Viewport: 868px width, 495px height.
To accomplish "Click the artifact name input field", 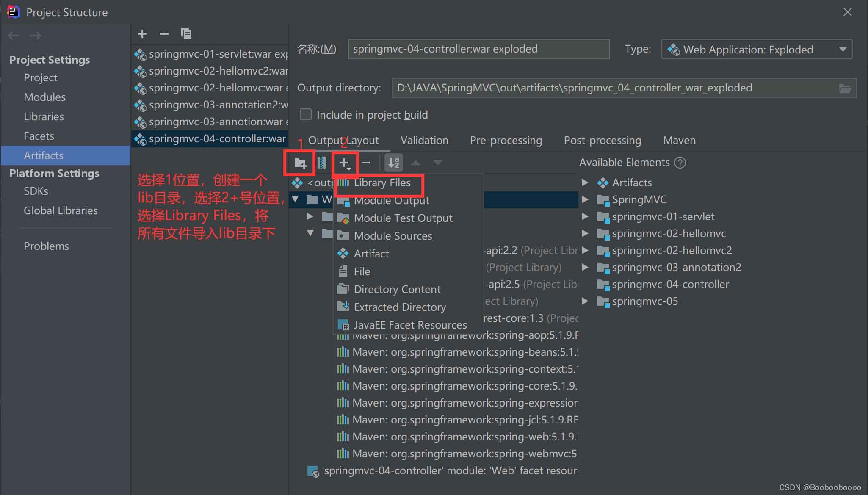I will click(478, 49).
